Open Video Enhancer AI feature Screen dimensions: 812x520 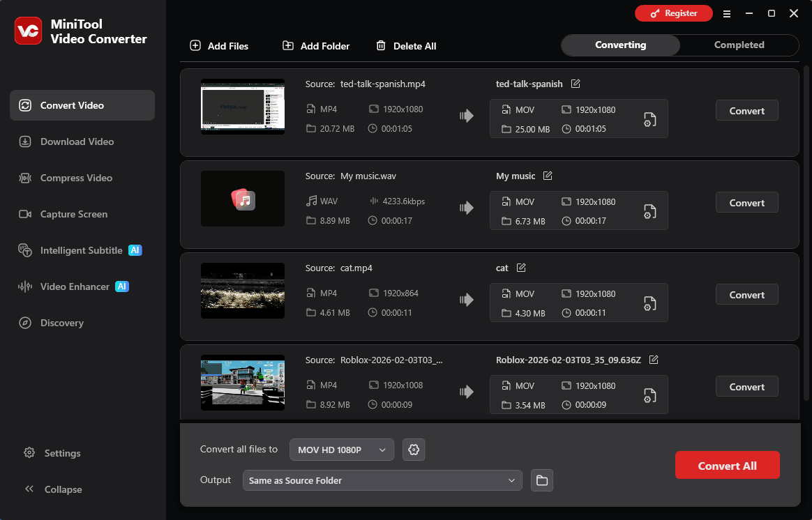coord(82,286)
